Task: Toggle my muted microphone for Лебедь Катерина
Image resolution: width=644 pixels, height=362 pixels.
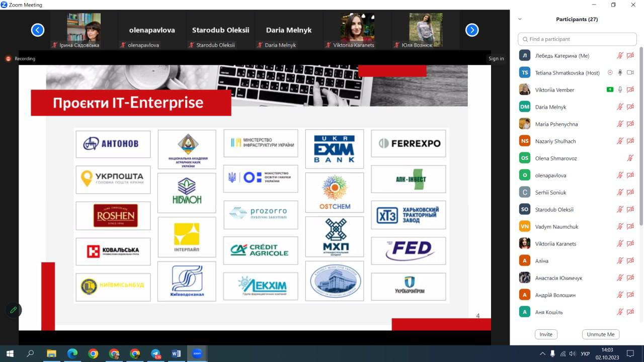Action: (x=620, y=56)
